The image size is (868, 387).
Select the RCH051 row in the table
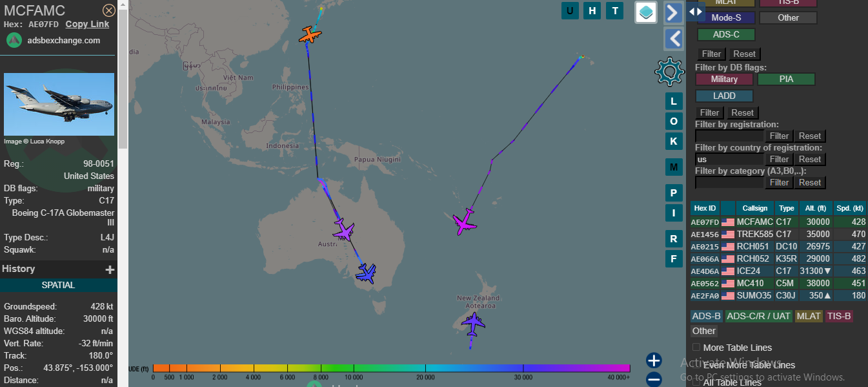point(778,246)
